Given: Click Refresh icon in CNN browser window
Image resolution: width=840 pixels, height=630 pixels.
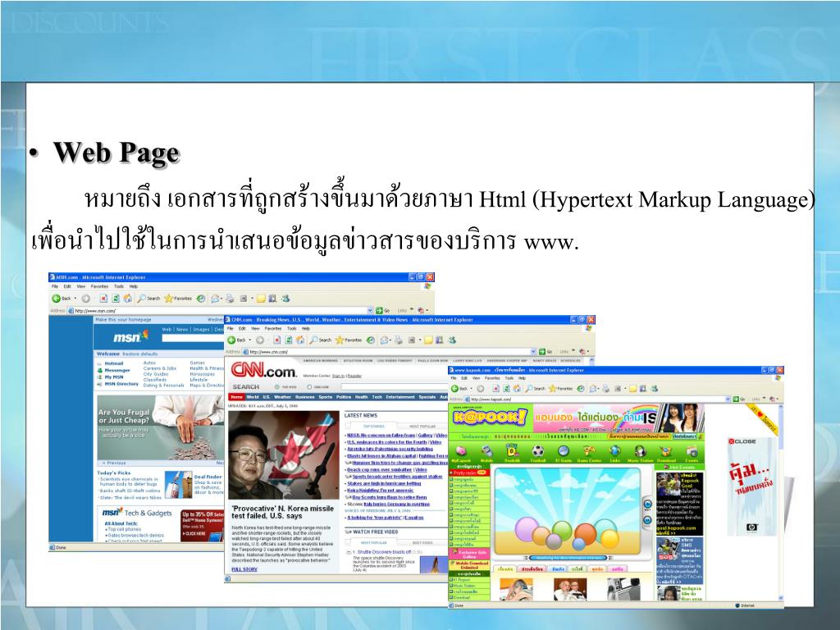Looking at the screenshot, I should (289, 340).
